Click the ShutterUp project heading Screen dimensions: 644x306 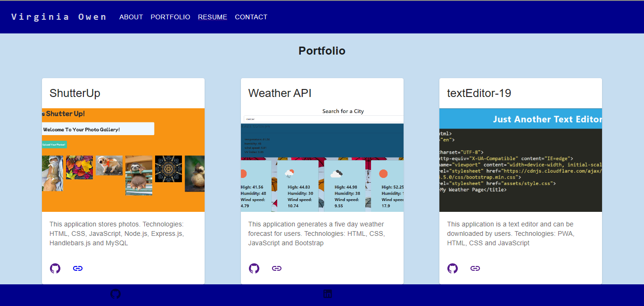point(74,93)
